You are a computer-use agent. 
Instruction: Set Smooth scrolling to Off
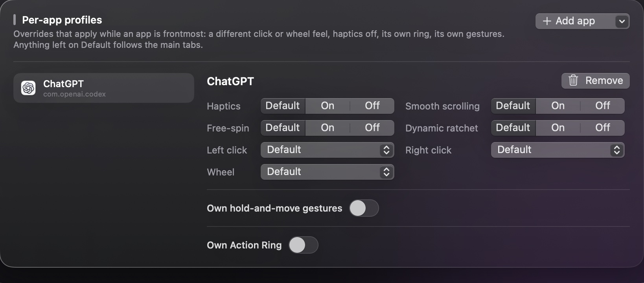602,106
